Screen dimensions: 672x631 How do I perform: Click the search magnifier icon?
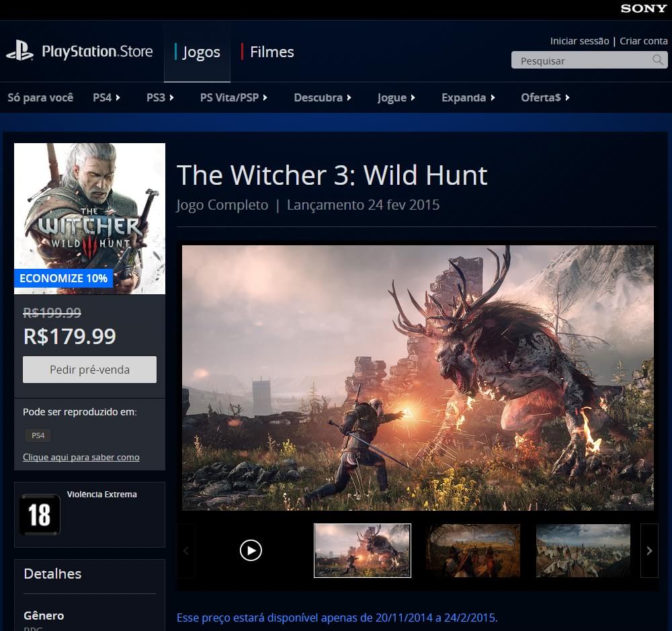[657, 60]
